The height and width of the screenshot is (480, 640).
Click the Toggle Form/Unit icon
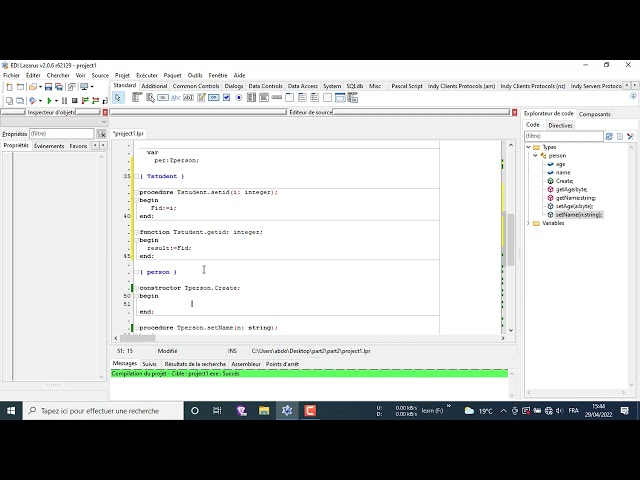click(71, 87)
